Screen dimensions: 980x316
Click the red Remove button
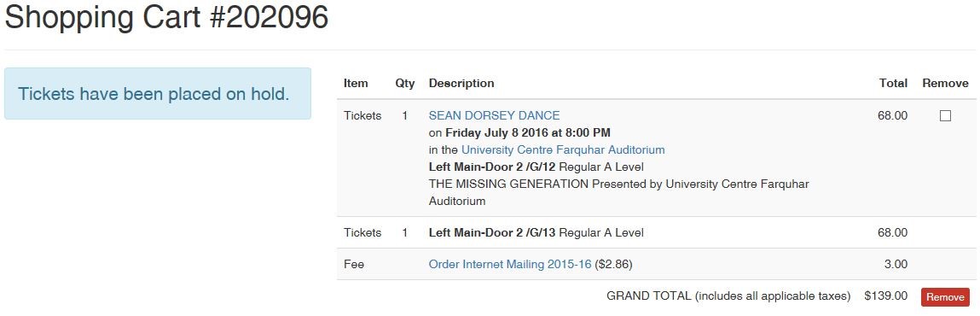click(945, 297)
